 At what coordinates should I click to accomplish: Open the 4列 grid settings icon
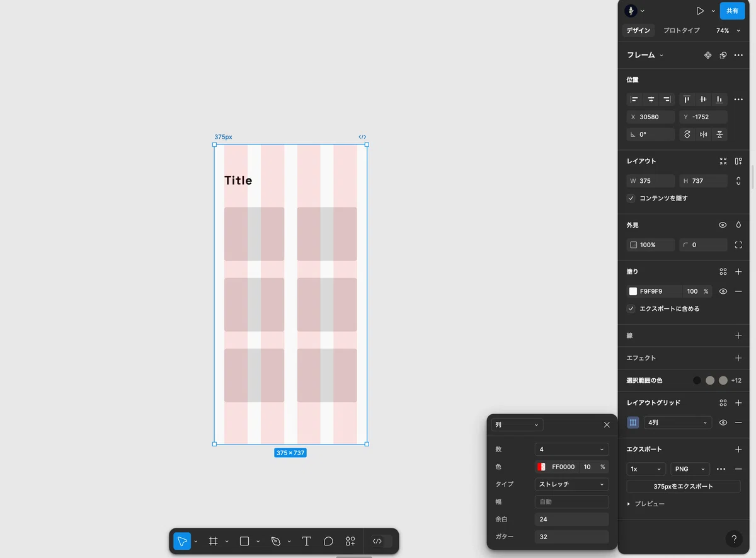tap(633, 422)
